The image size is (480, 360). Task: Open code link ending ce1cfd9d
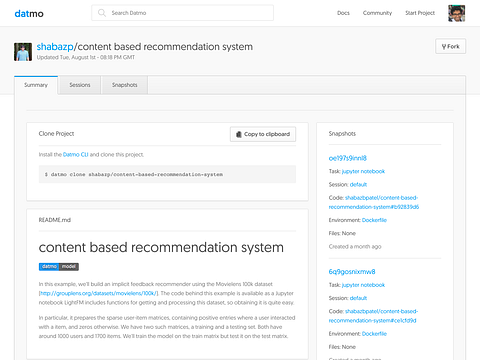(x=373, y=316)
